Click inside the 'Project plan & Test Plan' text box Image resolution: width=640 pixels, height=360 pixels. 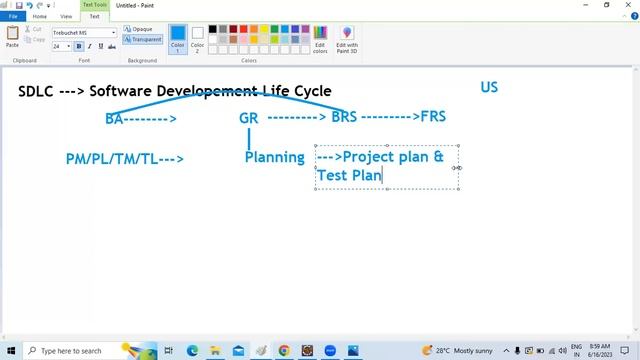coord(387,167)
